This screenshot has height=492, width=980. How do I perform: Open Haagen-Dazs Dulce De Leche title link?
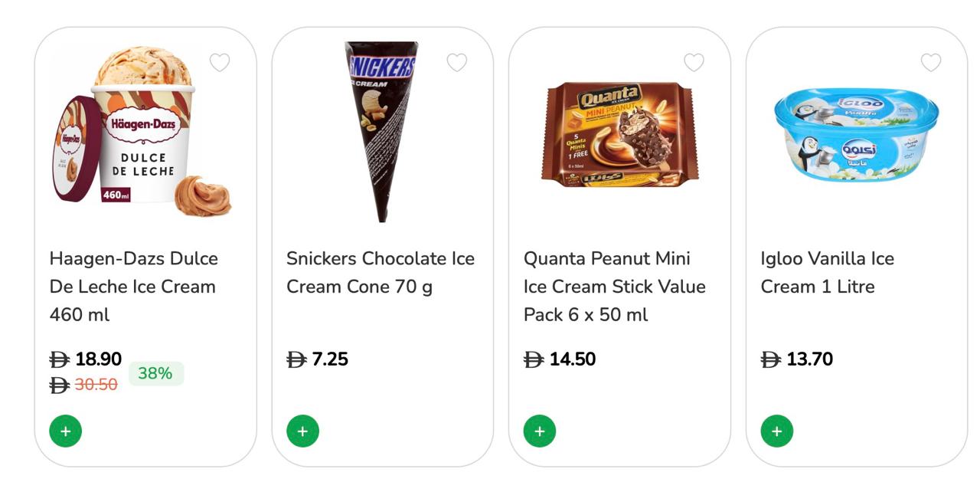pos(133,287)
